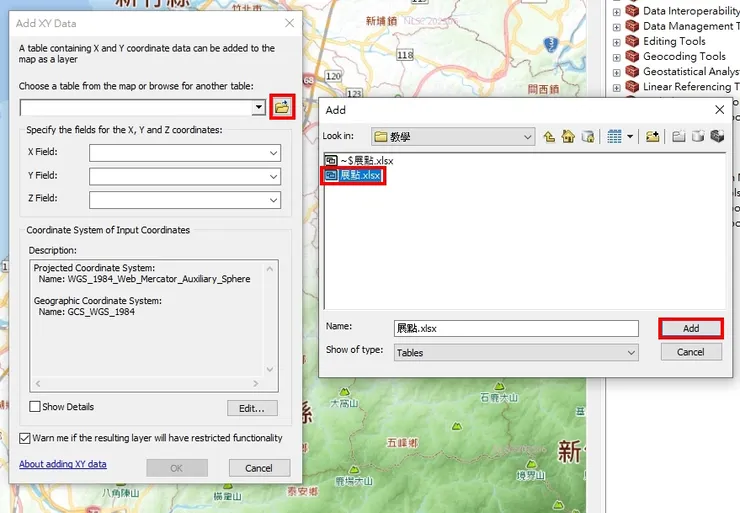The height and width of the screenshot is (513, 740).
Task: Go to default geodatabase in Add dialog
Action: click(588, 137)
